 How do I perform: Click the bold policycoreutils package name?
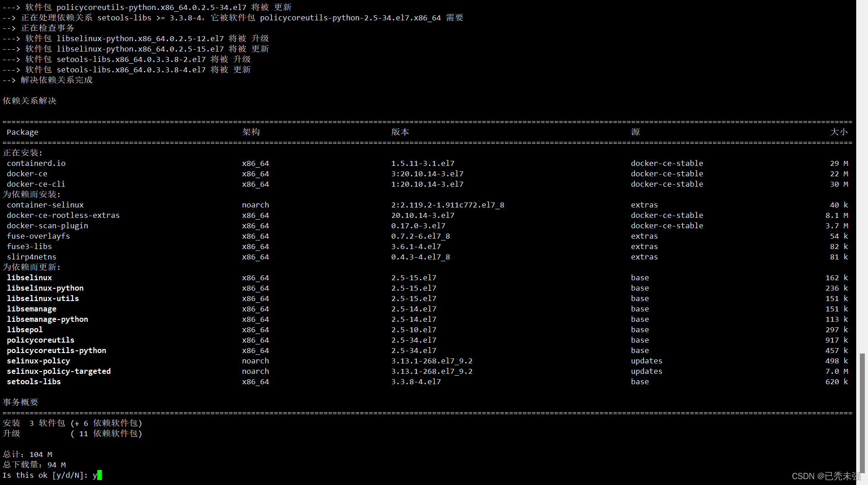coord(41,340)
